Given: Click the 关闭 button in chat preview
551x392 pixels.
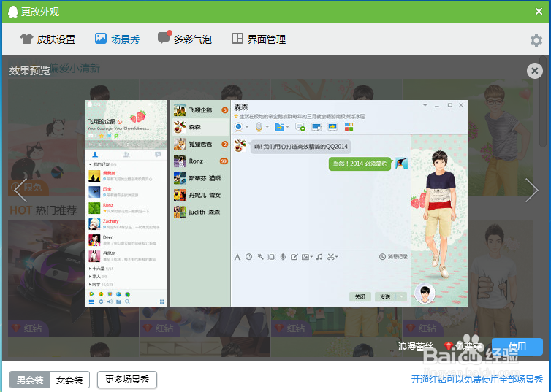Looking at the screenshot, I should tap(360, 296).
